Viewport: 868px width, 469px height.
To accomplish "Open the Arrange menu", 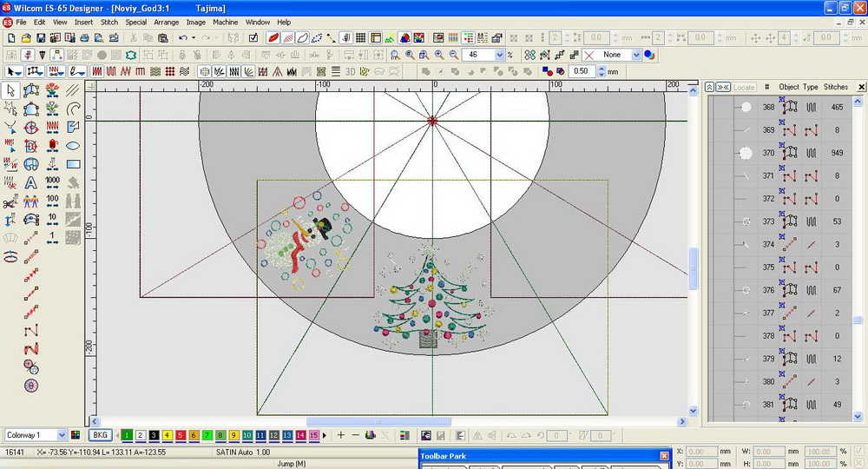I will pyautogui.click(x=166, y=23).
